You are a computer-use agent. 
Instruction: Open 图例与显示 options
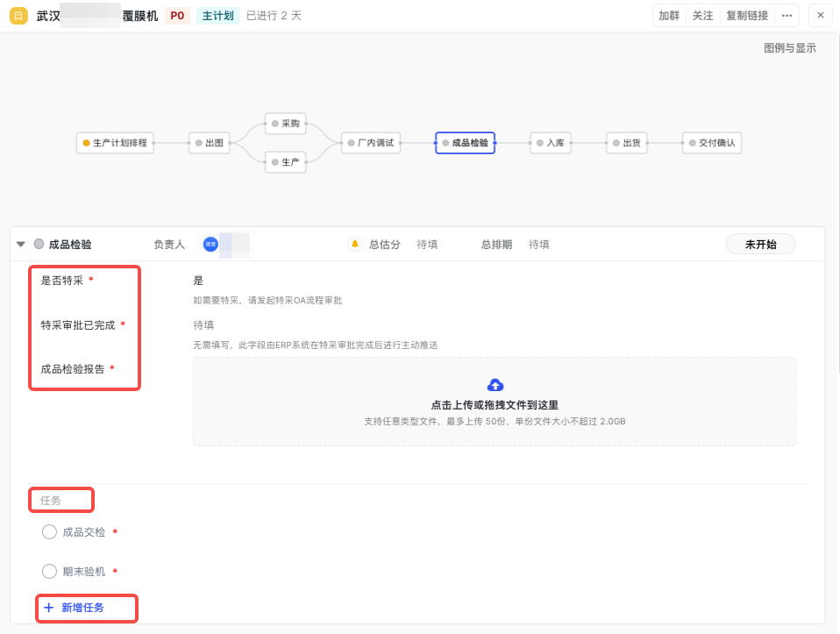[789, 48]
